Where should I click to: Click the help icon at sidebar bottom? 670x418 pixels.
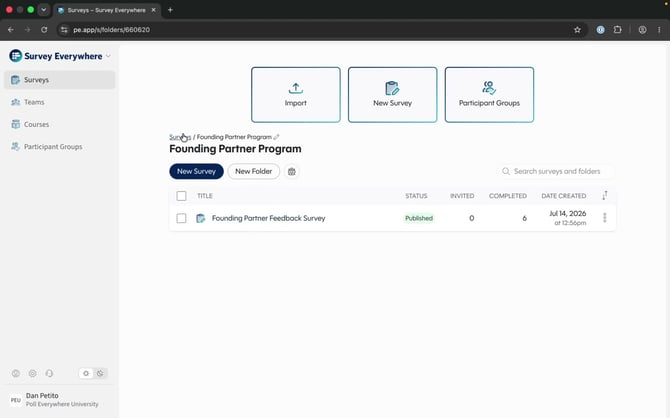pyautogui.click(x=16, y=373)
